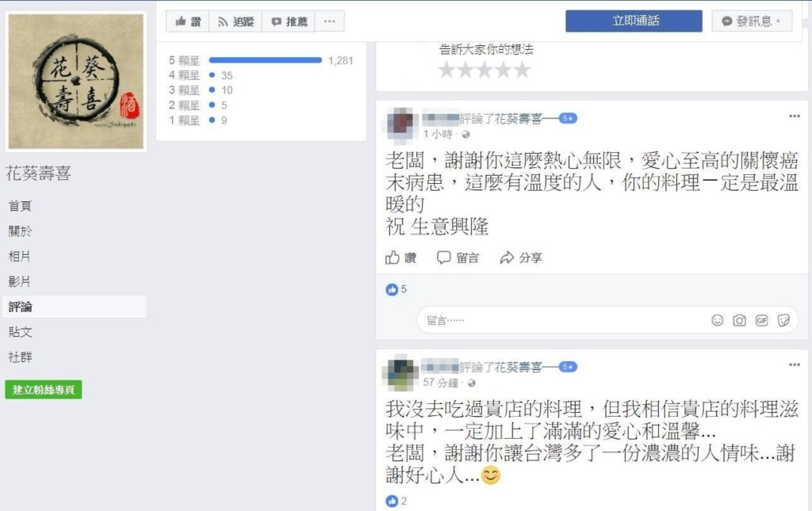
Task: Like the page with the 讚 button
Action: click(x=187, y=21)
